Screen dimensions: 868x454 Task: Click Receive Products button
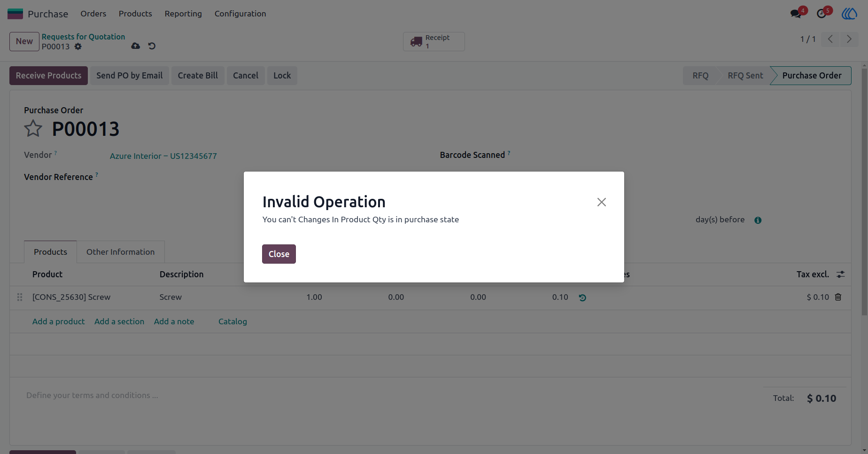click(x=48, y=76)
